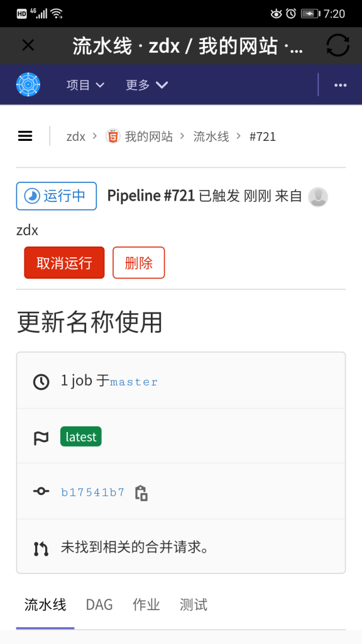This screenshot has height=644, width=362.
Task: Expand the 项目 dropdown
Action: pos(85,85)
